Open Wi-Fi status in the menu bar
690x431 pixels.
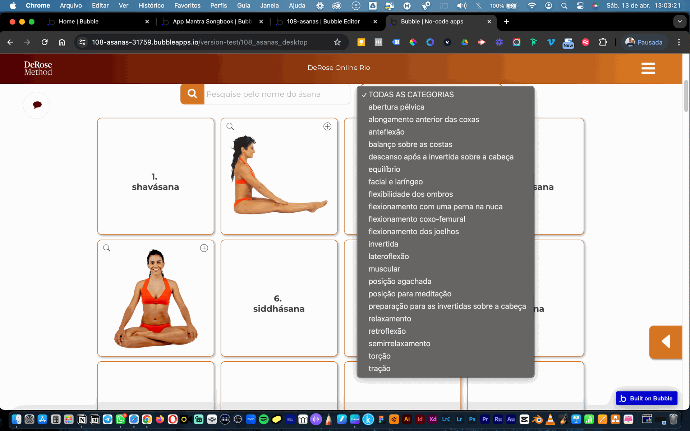tap(532, 6)
